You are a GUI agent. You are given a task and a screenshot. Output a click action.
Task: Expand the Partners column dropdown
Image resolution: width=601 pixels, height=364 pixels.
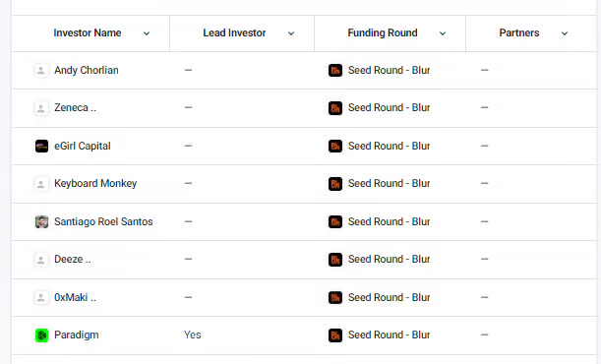coord(565,33)
